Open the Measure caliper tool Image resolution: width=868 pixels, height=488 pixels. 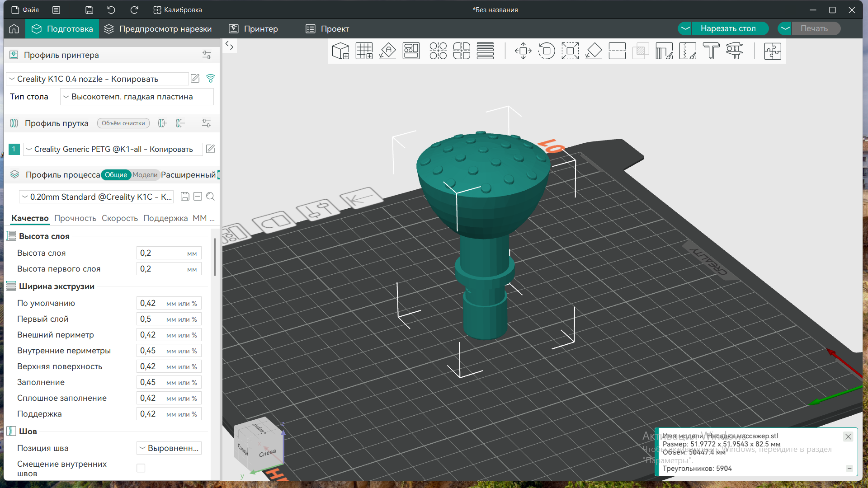coord(735,51)
